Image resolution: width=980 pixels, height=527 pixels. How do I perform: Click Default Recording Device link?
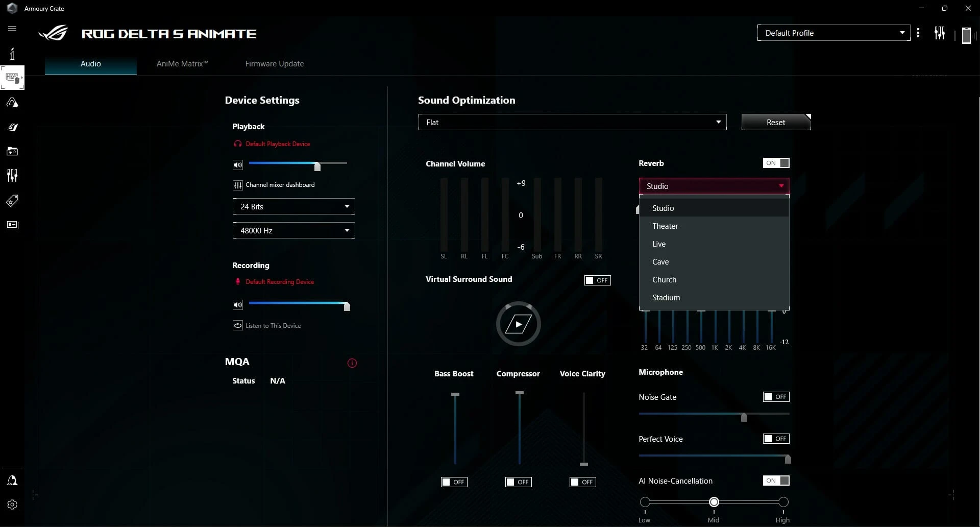pyautogui.click(x=280, y=282)
